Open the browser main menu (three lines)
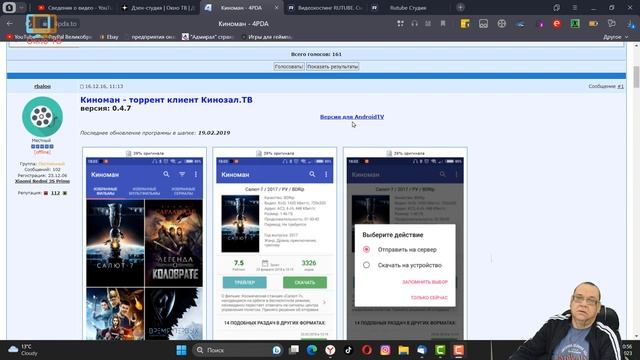The width and height of the screenshot is (640, 360). [x=574, y=8]
